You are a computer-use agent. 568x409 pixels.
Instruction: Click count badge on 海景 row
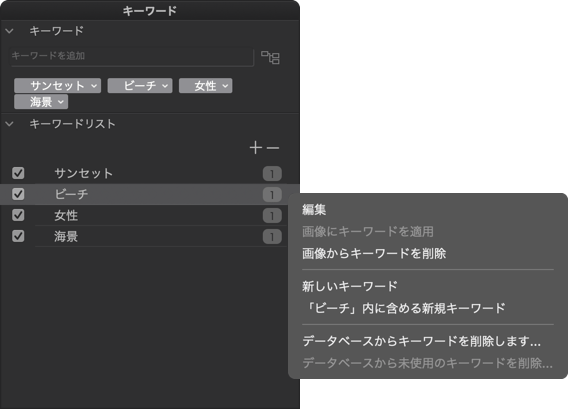(x=272, y=237)
